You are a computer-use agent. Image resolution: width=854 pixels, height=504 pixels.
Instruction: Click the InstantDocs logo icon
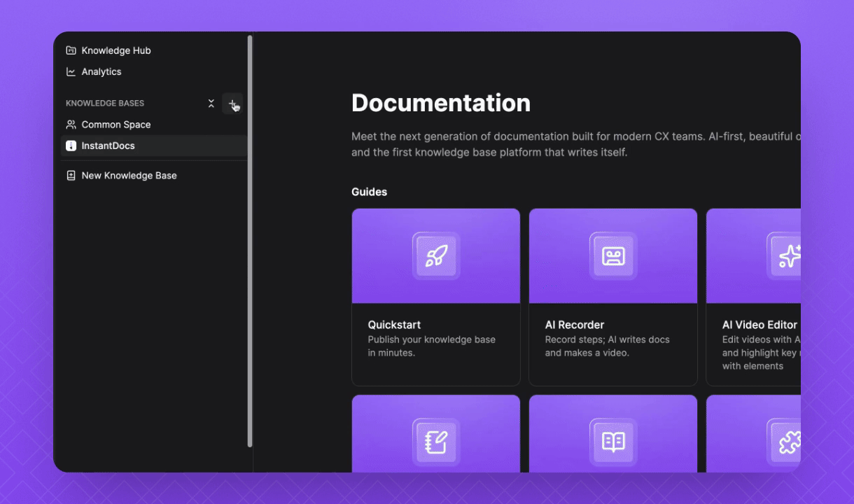pos(71,146)
